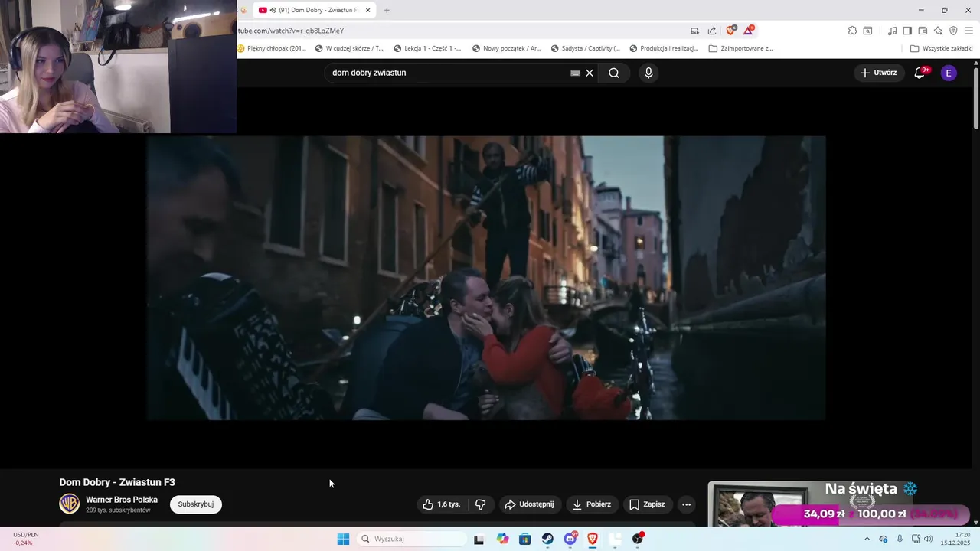Open bookmark 'Sadysta / Captivity (...'
Viewport: 980px width, 551px height.
585,48
